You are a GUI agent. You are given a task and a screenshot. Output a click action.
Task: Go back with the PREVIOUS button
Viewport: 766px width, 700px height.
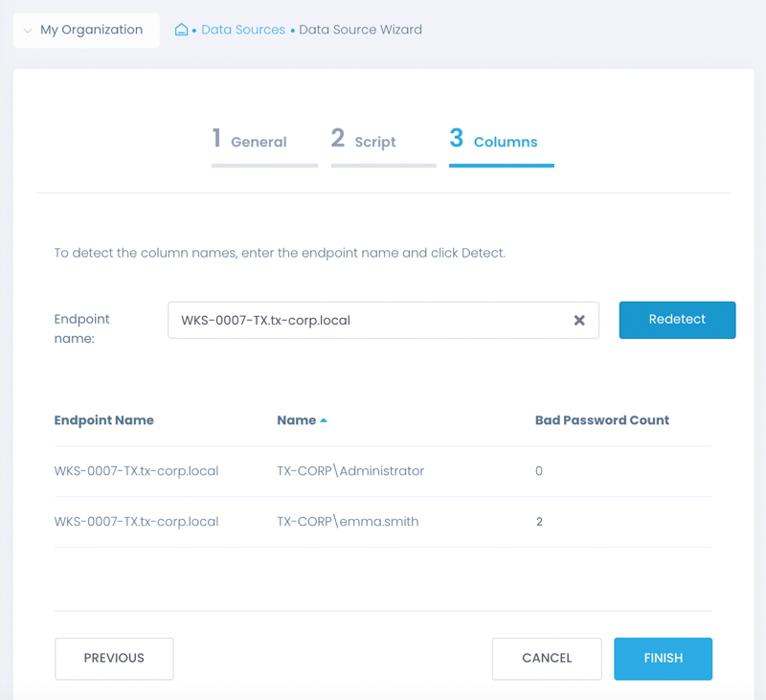[x=114, y=659]
